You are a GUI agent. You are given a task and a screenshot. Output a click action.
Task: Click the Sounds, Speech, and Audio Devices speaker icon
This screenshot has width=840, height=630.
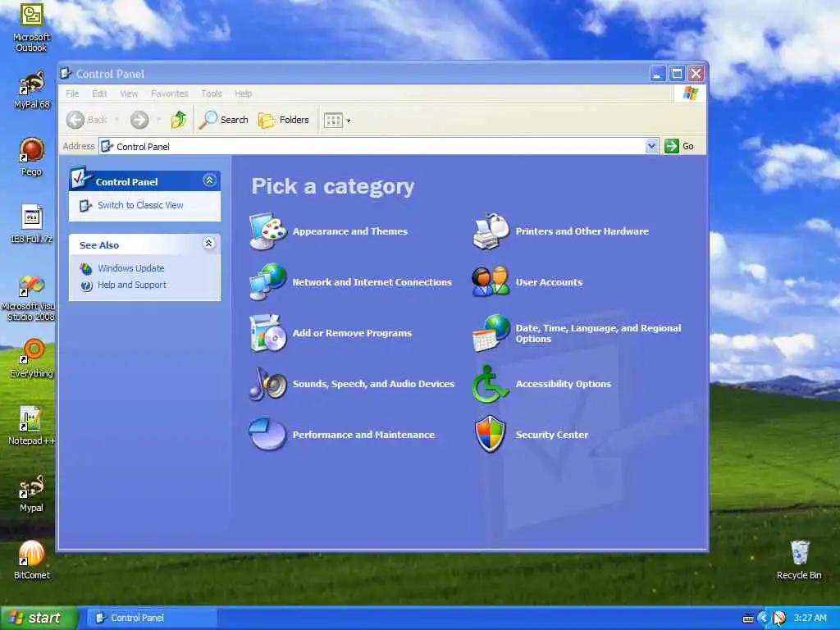[x=268, y=384]
